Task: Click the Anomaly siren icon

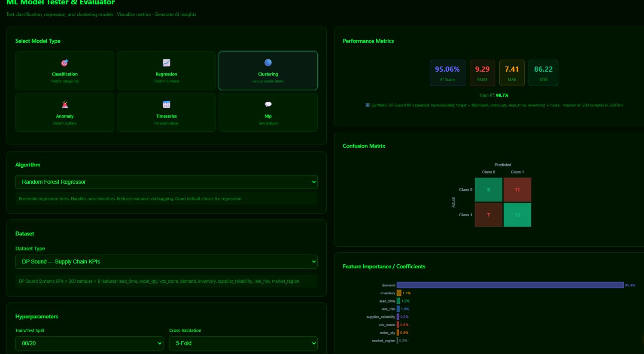Action: [64, 104]
